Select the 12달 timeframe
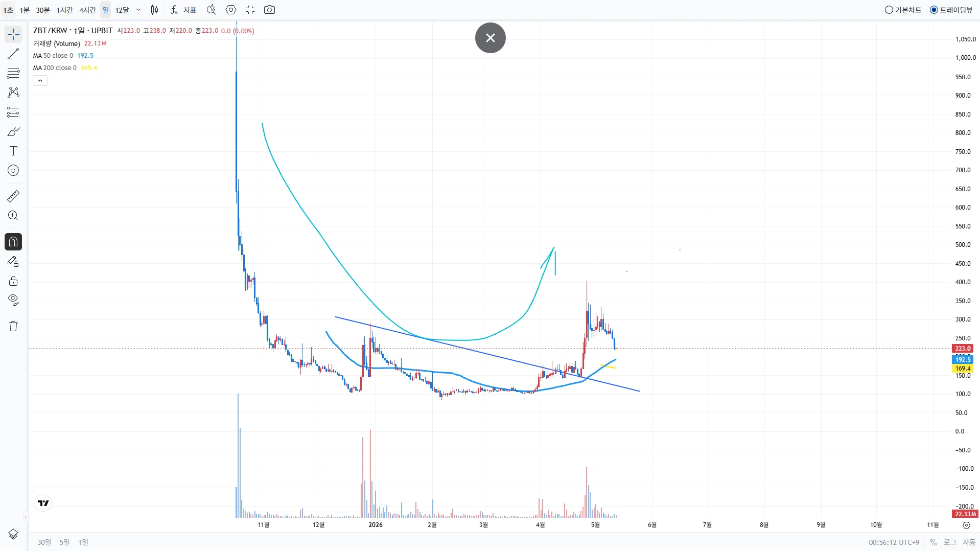 pyautogui.click(x=122, y=10)
